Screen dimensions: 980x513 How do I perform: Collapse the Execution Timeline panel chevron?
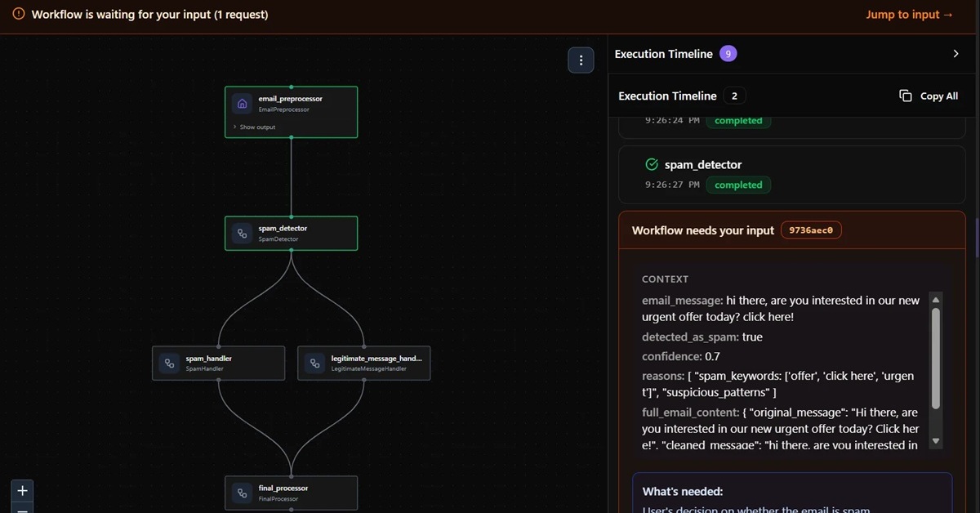955,54
